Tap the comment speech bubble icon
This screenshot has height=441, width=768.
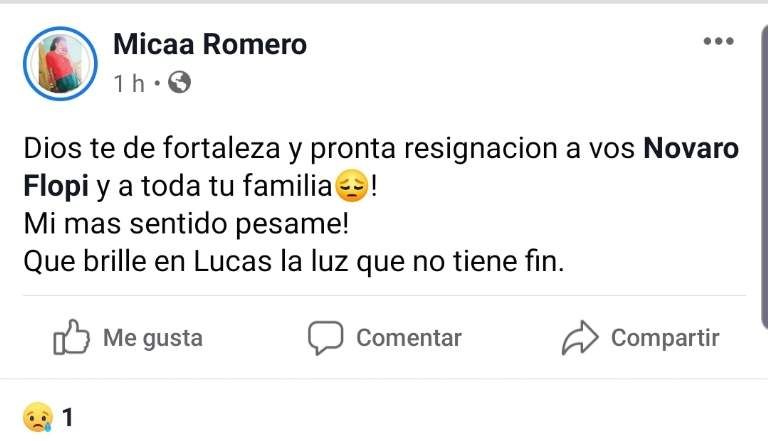325,338
